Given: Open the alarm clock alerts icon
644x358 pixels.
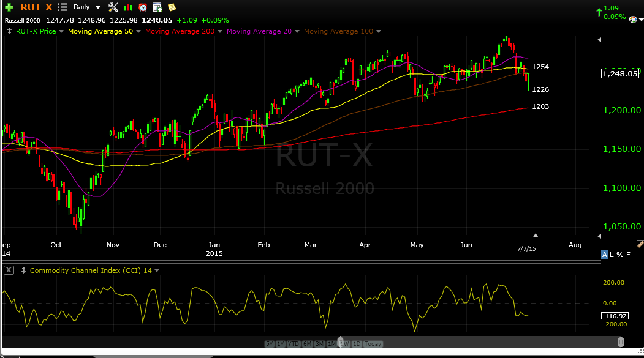Looking at the screenshot, I should [x=143, y=7].
